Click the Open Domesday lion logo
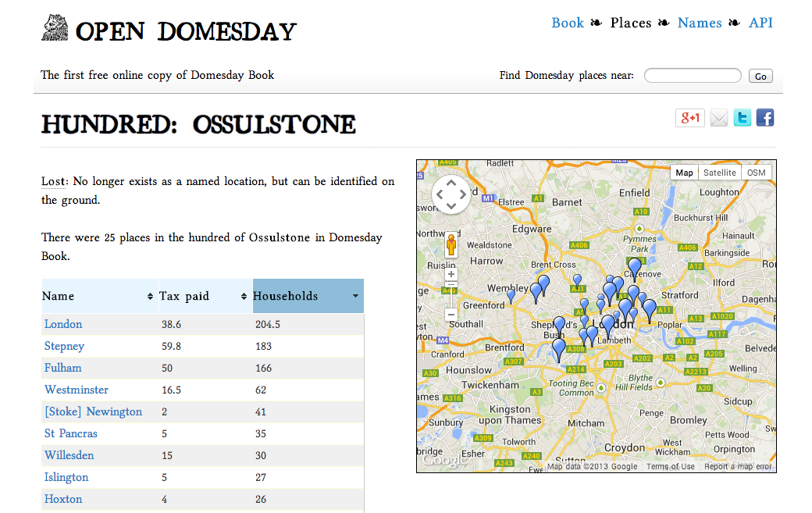Image resolution: width=812 pixels, height=513 pixels. click(x=55, y=28)
